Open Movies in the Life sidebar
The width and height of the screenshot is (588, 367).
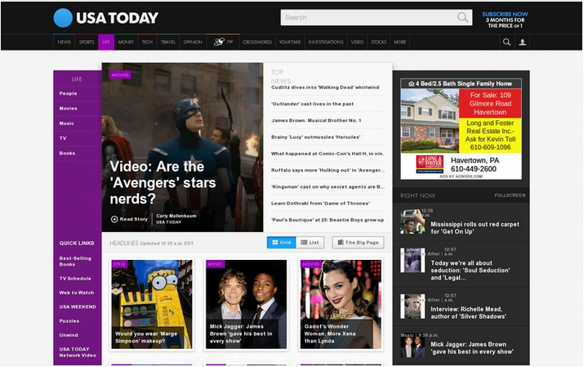pyautogui.click(x=69, y=109)
